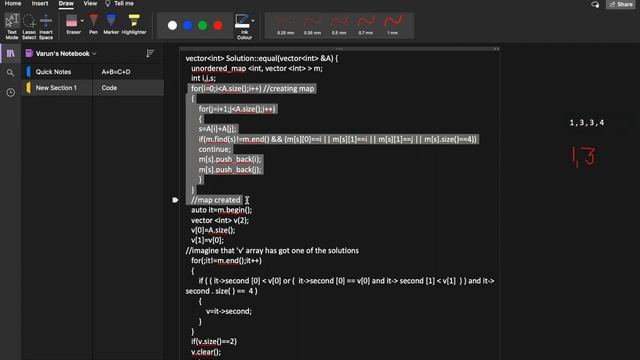Click the 'm[s].push_back(i);' line

tap(230, 160)
